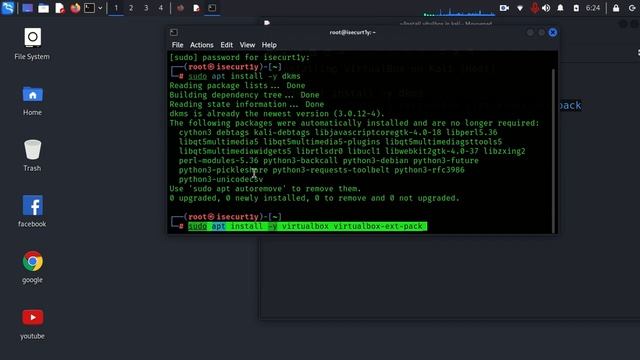Open the network connection tray icon
Viewport: 640px width, 360px height.
tap(520, 8)
